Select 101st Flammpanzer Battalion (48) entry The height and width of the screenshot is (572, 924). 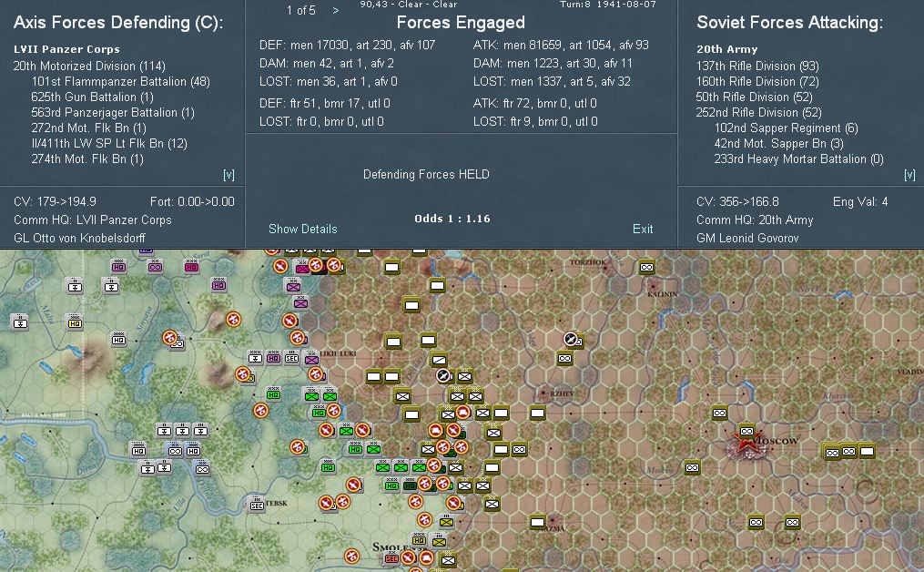click(x=120, y=81)
